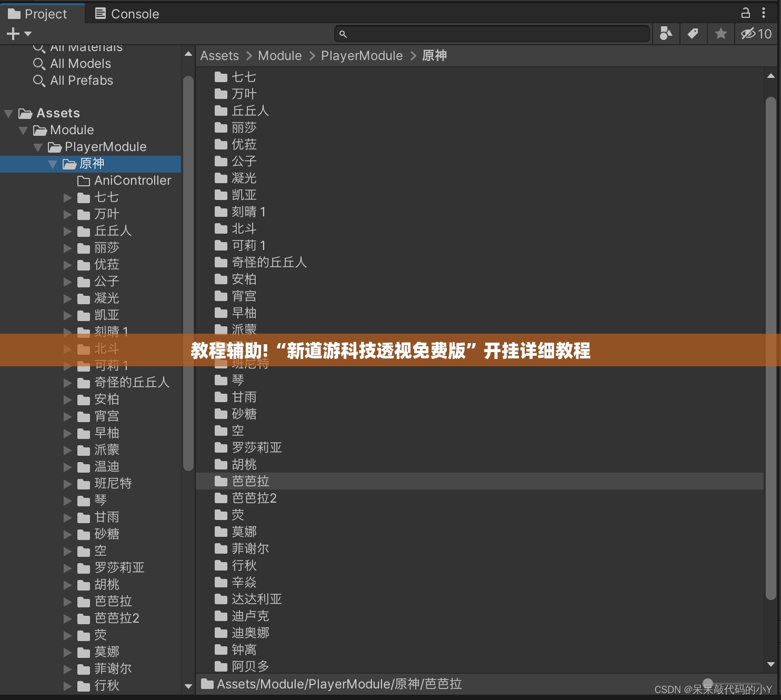
Task: Select the 北斗 folder icon in list
Action: (221, 229)
